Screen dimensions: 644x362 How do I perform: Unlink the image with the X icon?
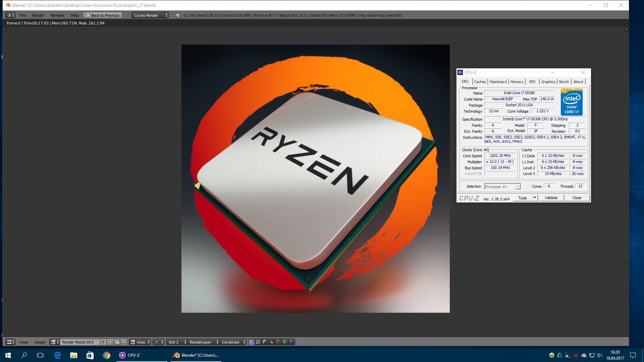(123, 342)
